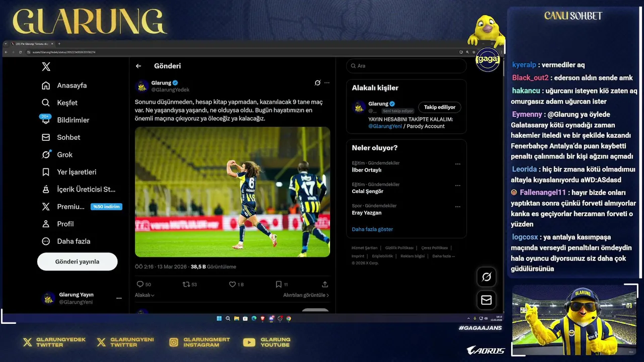Open account switcher dots next to Glarung Yayın
Viewport: 644px width, 362px height.
point(119,298)
